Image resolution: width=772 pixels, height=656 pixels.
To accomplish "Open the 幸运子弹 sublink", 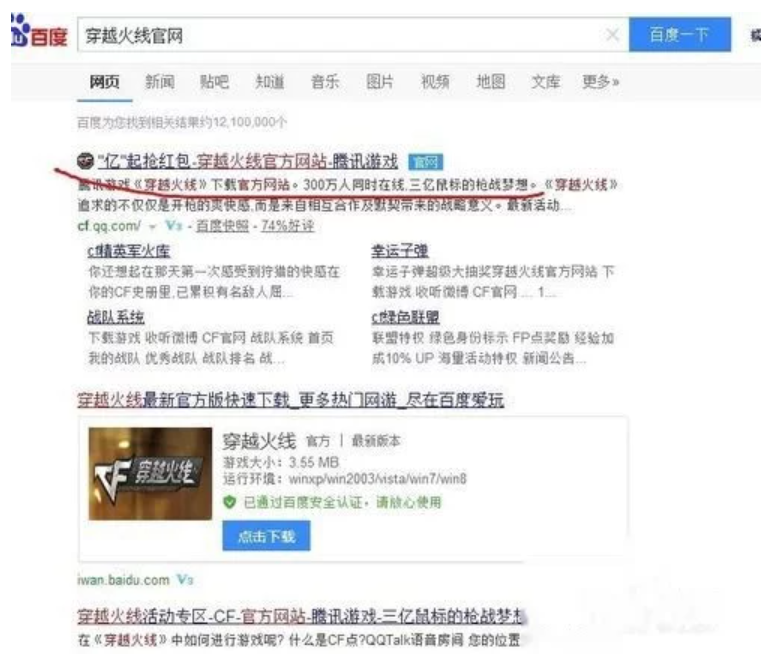I will tap(400, 251).
